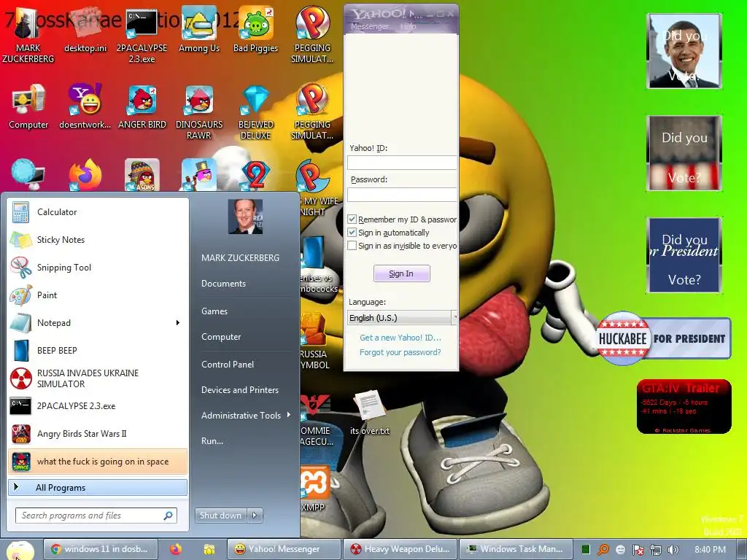Click the Forgot your password? link

click(x=400, y=352)
